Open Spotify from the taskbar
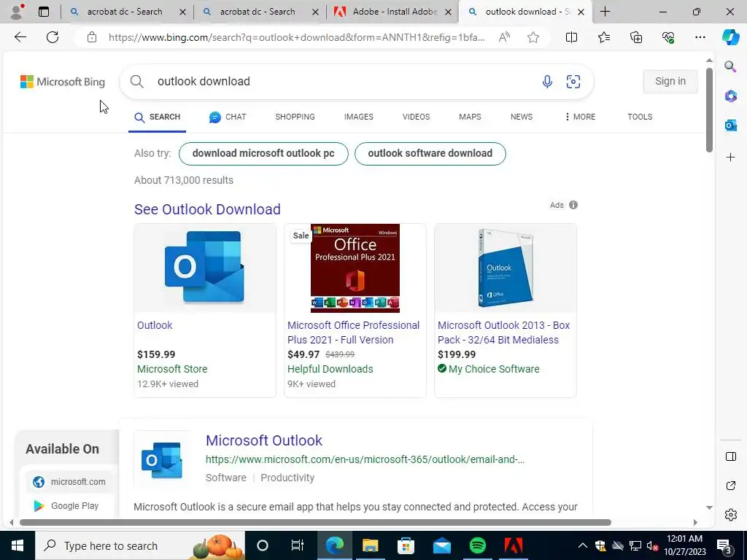 [477, 545]
